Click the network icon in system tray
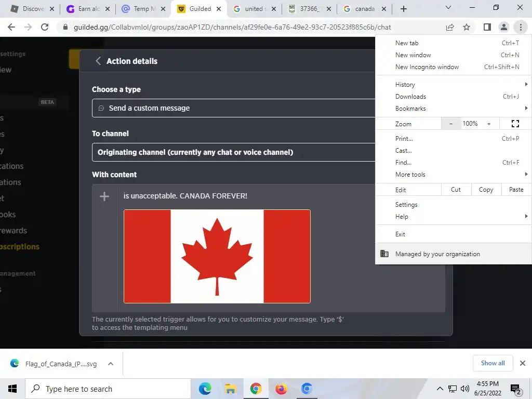Image resolution: width=532 pixels, height=399 pixels. pos(453,389)
